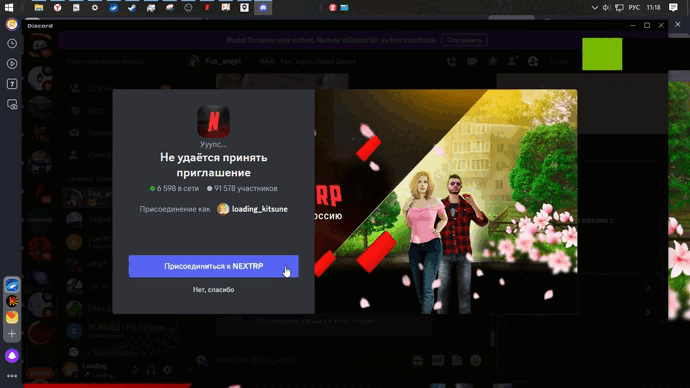Open Yandex Browser from the taskbar
690x388 pixels.
[57, 7]
